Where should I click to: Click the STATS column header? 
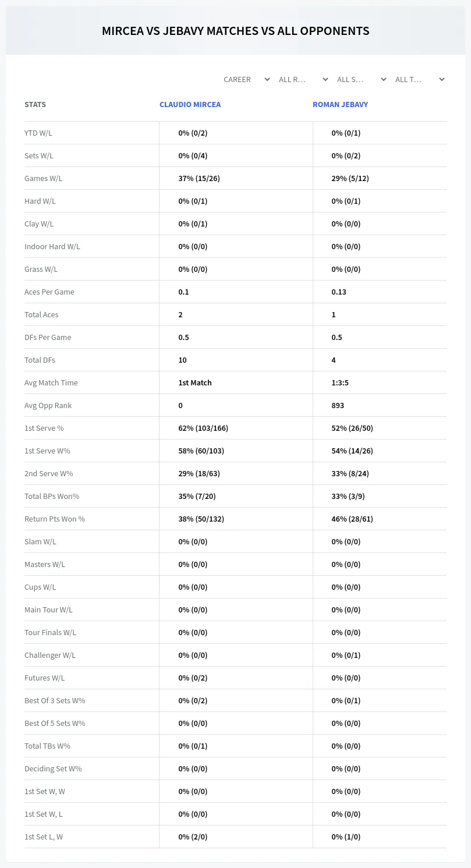(x=35, y=105)
